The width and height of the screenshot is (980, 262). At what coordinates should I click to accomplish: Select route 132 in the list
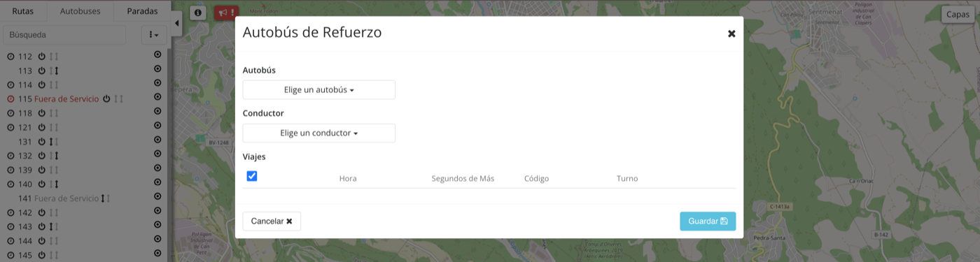(25, 156)
